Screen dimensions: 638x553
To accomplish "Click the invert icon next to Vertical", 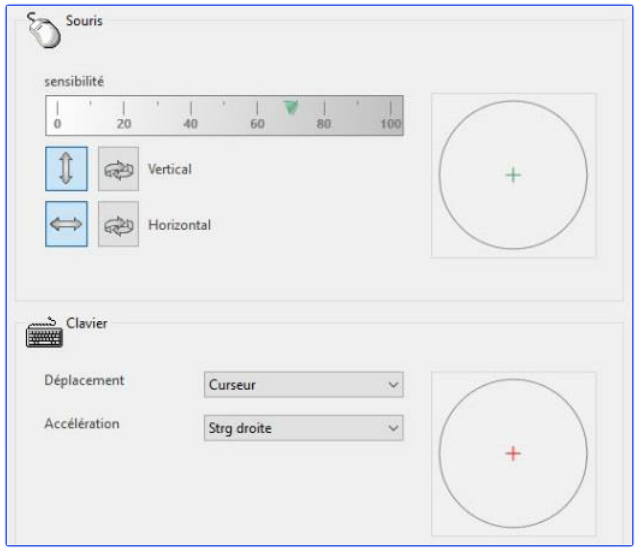I will point(118,169).
